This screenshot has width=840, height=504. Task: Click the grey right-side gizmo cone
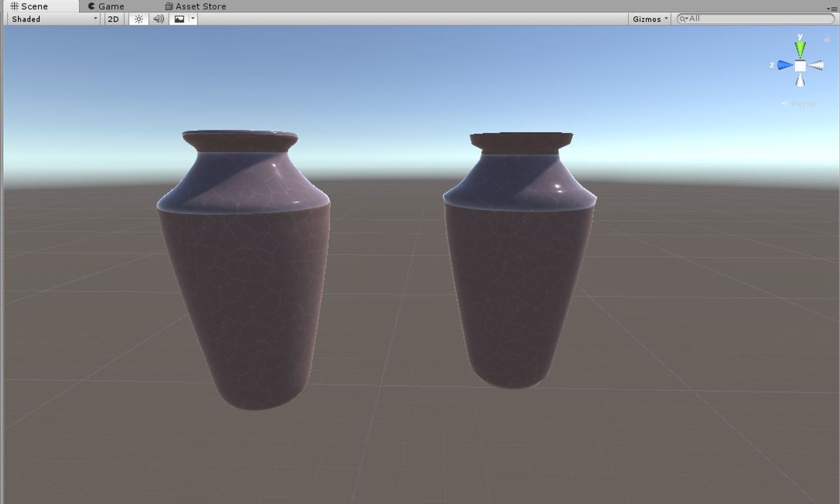pos(816,66)
